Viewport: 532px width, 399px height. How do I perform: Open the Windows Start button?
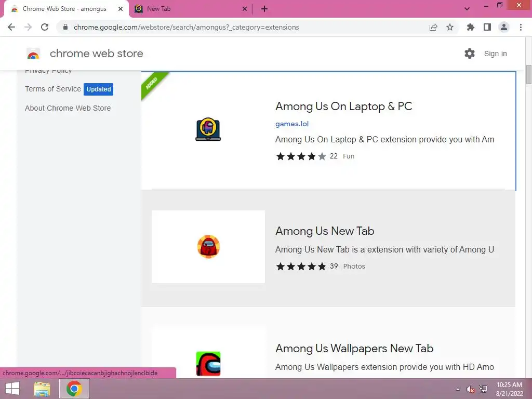[x=12, y=389]
